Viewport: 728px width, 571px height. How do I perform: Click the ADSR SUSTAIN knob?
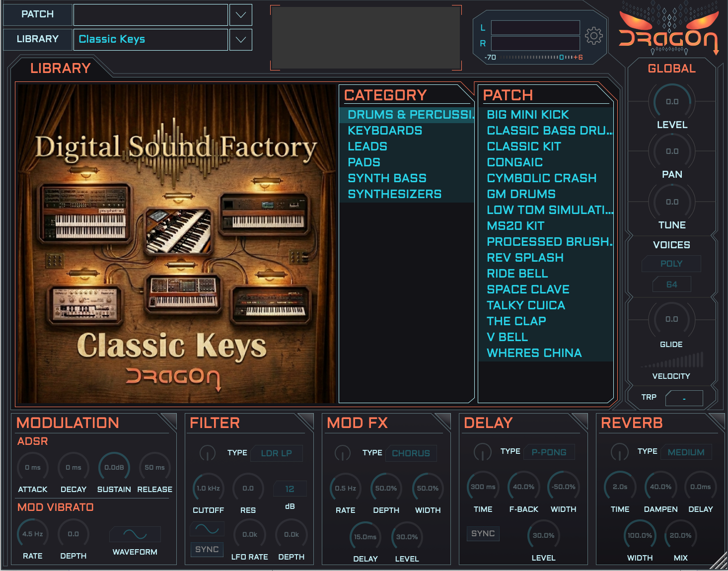click(x=114, y=468)
